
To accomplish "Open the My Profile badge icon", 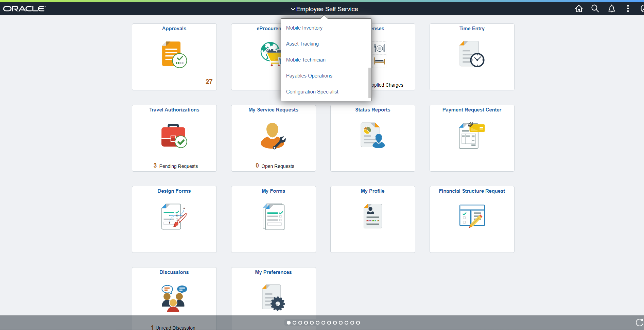I will [x=373, y=216].
